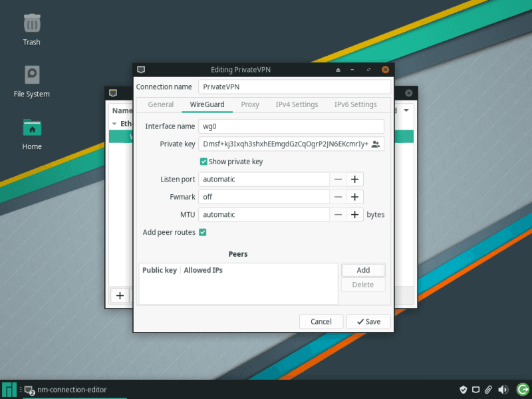Save the PrivateVPN connection

[x=368, y=322]
